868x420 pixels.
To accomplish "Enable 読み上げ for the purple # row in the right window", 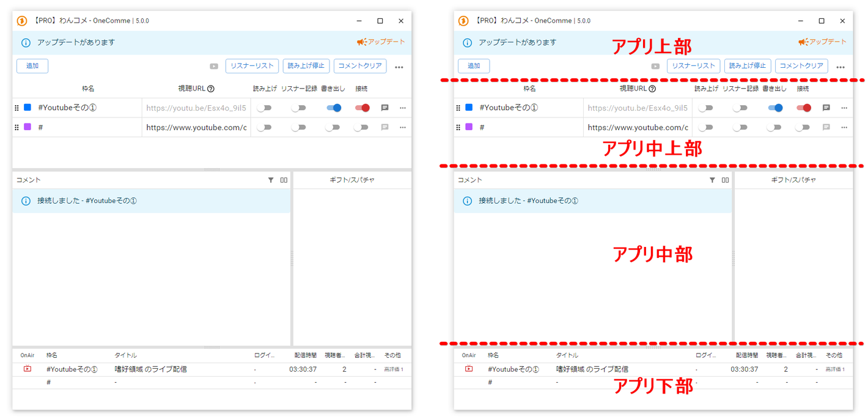I will 705,128.
